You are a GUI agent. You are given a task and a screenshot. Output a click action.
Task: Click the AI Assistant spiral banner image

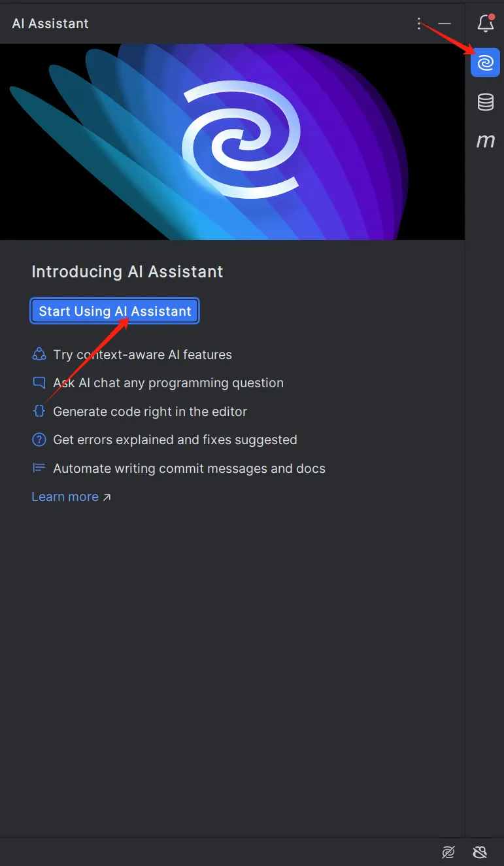coord(232,142)
